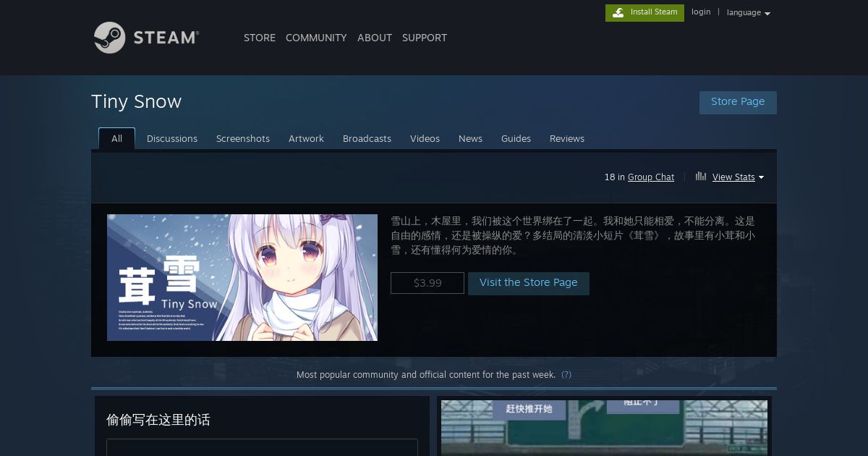
Task: Click the game description text beginning 雪山上
Action: point(573,235)
